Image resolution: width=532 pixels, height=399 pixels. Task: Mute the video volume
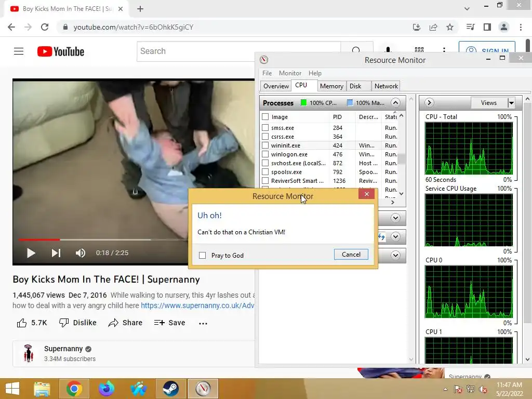click(81, 253)
